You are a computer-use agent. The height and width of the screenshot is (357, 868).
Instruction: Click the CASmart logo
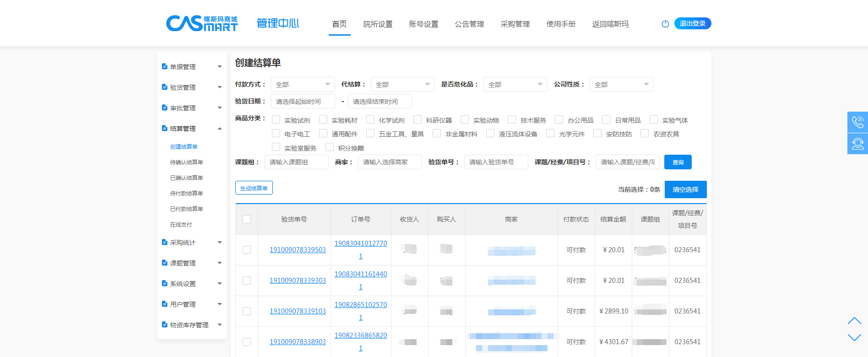(202, 23)
